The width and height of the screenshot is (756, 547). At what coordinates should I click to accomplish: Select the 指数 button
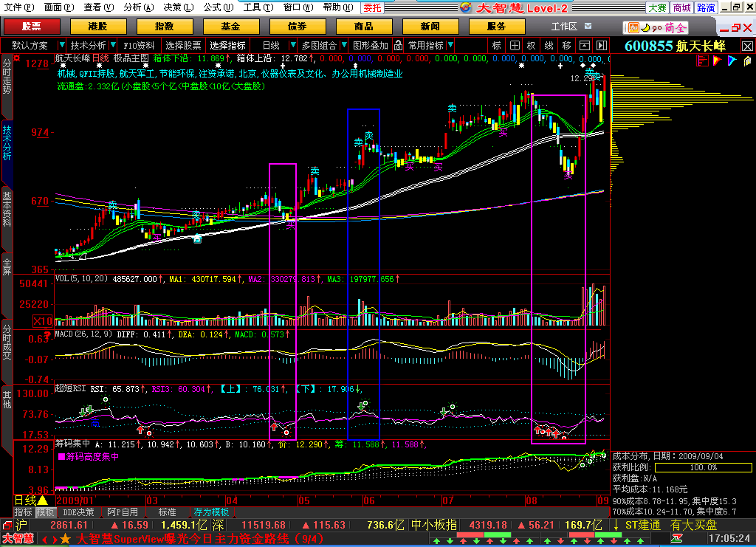click(165, 27)
